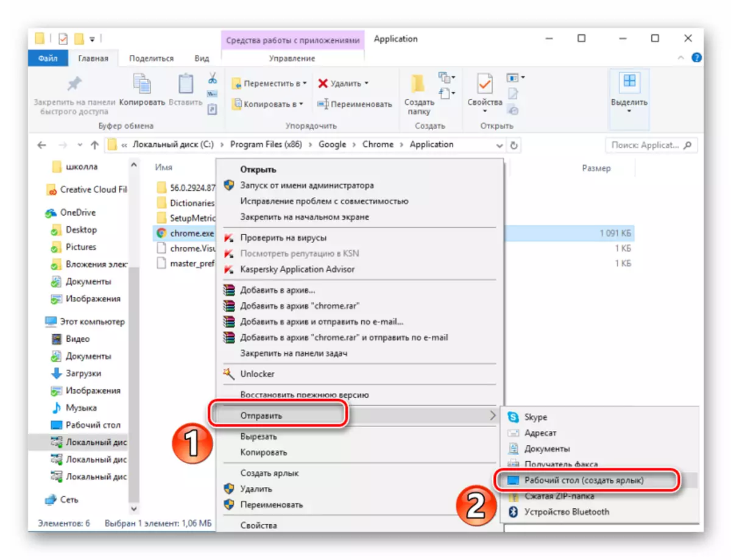
Task: Select Этот компьютер in sidebar
Action: tap(85, 321)
